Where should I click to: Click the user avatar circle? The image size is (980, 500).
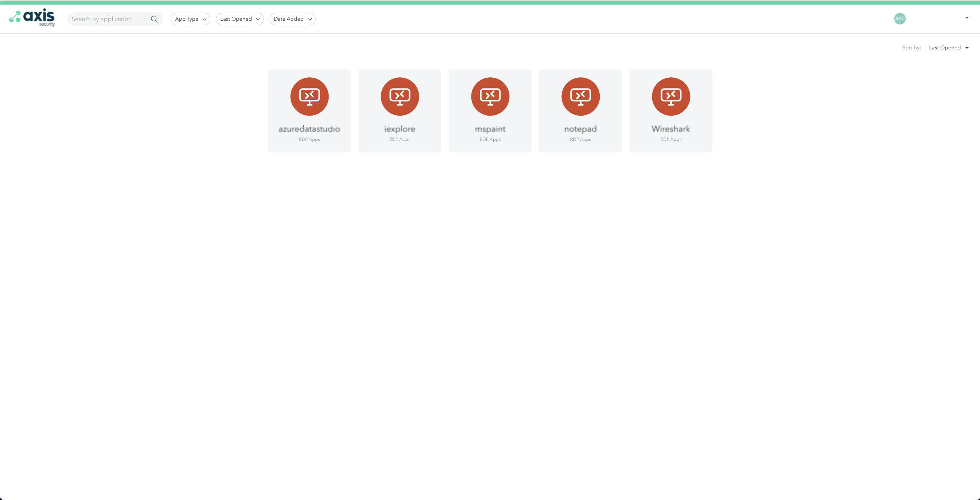click(x=900, y=19)
